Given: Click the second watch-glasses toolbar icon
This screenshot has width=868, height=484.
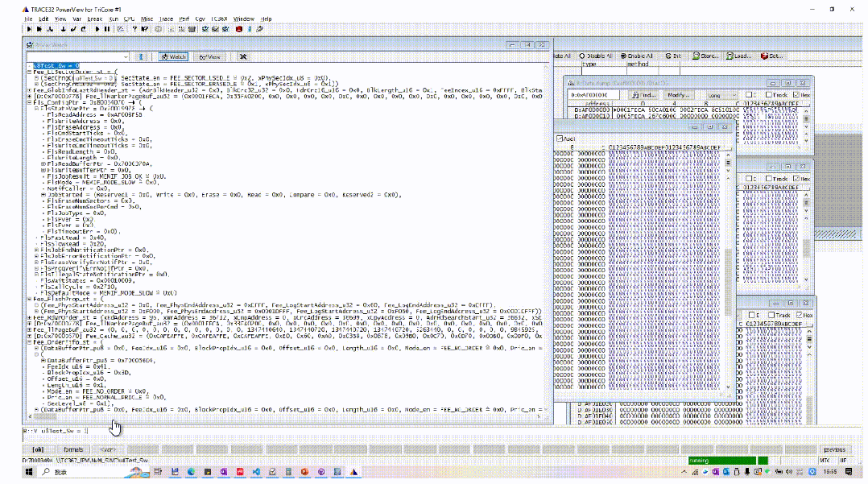Looking at the screenshot, I should tap(215, 29).
